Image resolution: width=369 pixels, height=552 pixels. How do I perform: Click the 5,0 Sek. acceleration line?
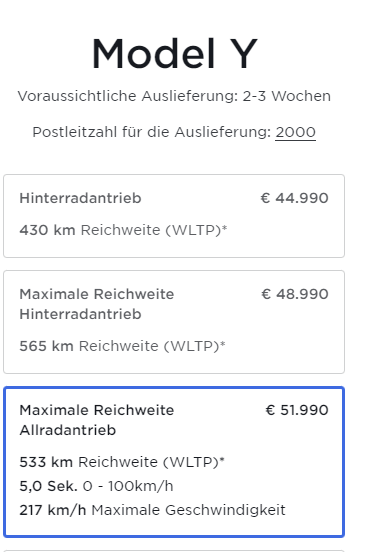coord(96,486)
